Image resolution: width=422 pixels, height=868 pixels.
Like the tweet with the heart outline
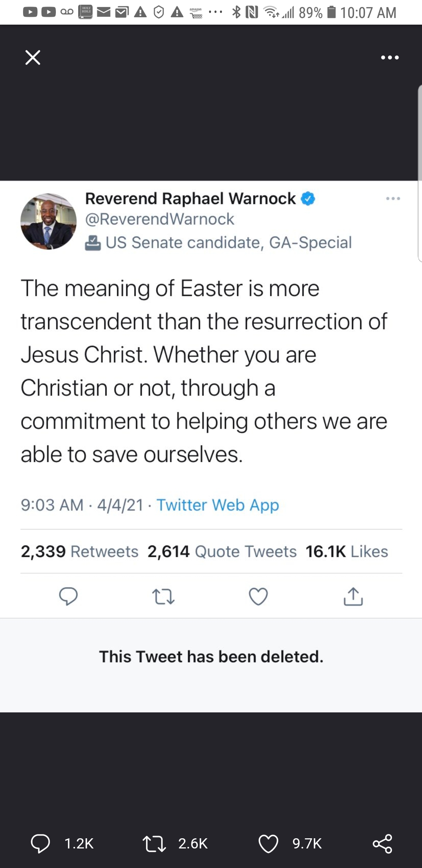[258, 597]
